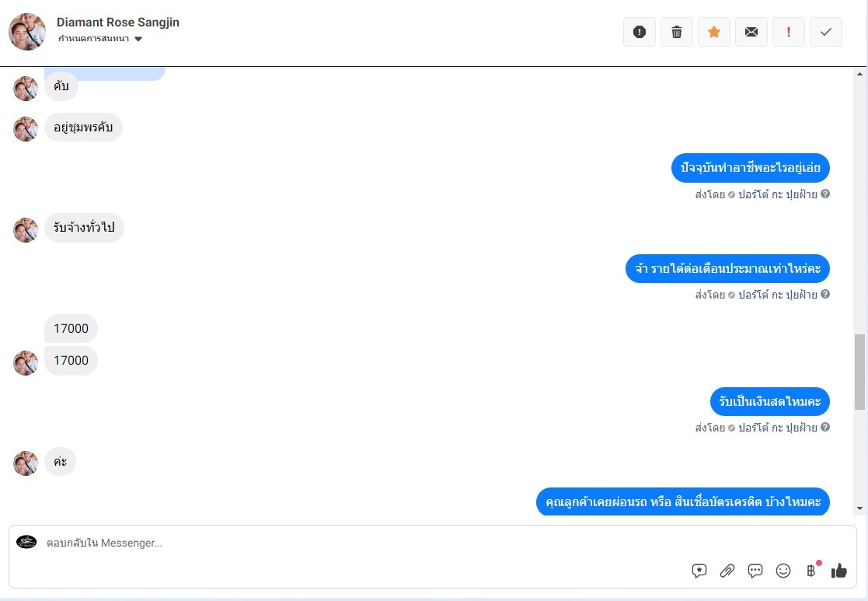Mark the conversation unread via the envelope icon
This screenshot has height=601, width=868.
click(751, 32)
